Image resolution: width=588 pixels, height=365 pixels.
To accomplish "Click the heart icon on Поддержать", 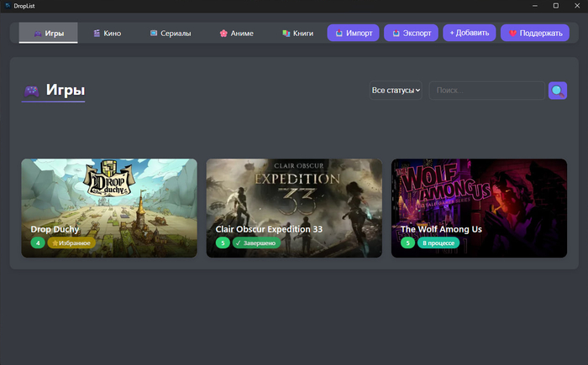I will click(x=512, y=33).
